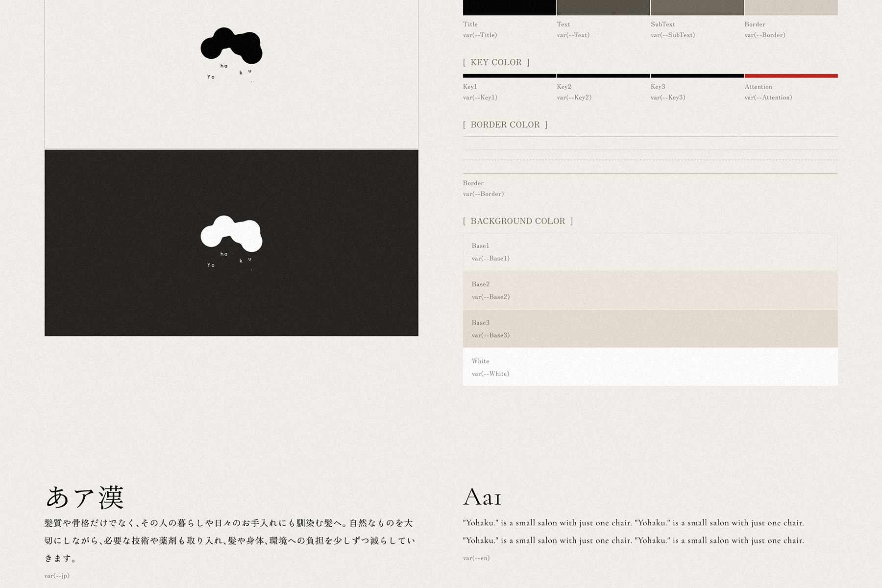Select the Base1 background swatch
Image resolution: width=882 pixels, height=588 pixels.
click(650, 252)
